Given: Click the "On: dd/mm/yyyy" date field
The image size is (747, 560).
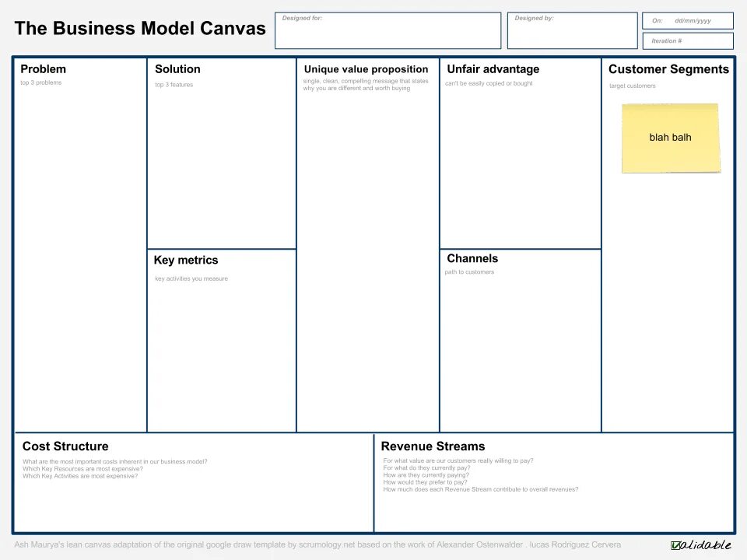Looking at the screenshot, I should pos(688,21).
